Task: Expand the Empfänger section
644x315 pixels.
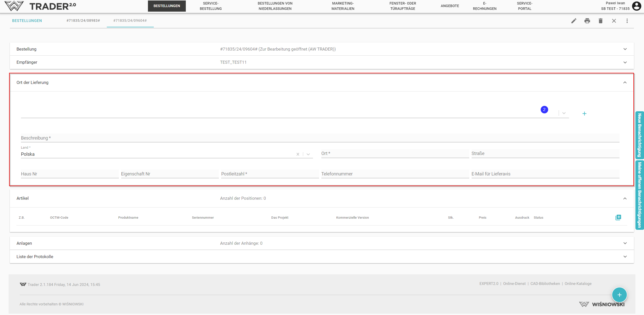Action: pos(625,62)
